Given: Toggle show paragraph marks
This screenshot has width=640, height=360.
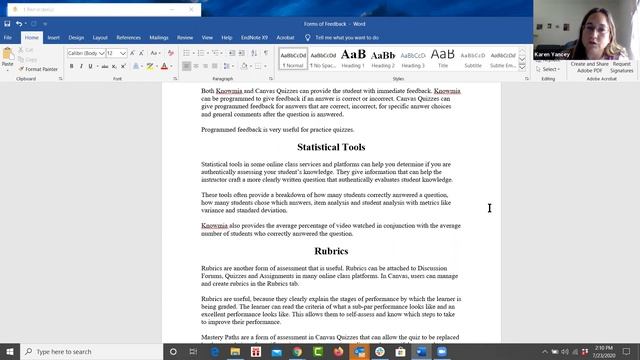Looking at the screenshot, I should coord(266,53).
